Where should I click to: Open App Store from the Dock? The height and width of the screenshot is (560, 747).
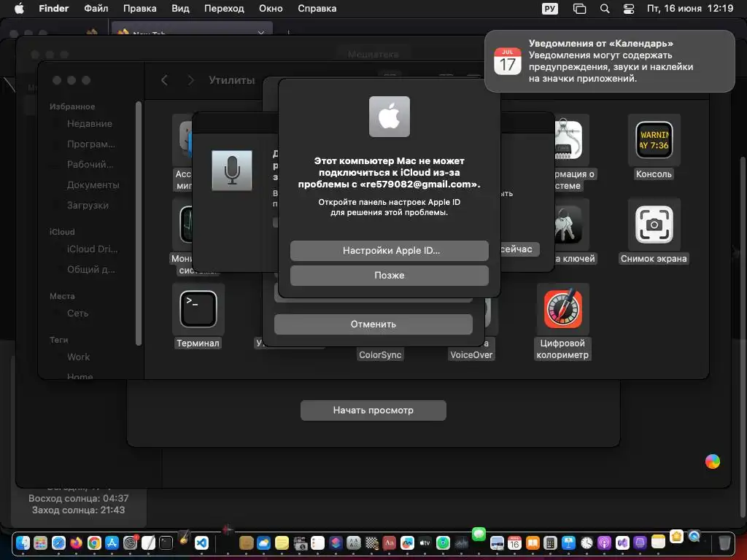[x=112, y=542]
